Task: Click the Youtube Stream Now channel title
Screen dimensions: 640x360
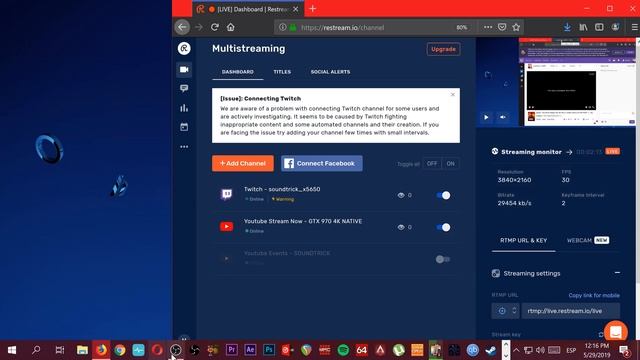Action: 303,221
